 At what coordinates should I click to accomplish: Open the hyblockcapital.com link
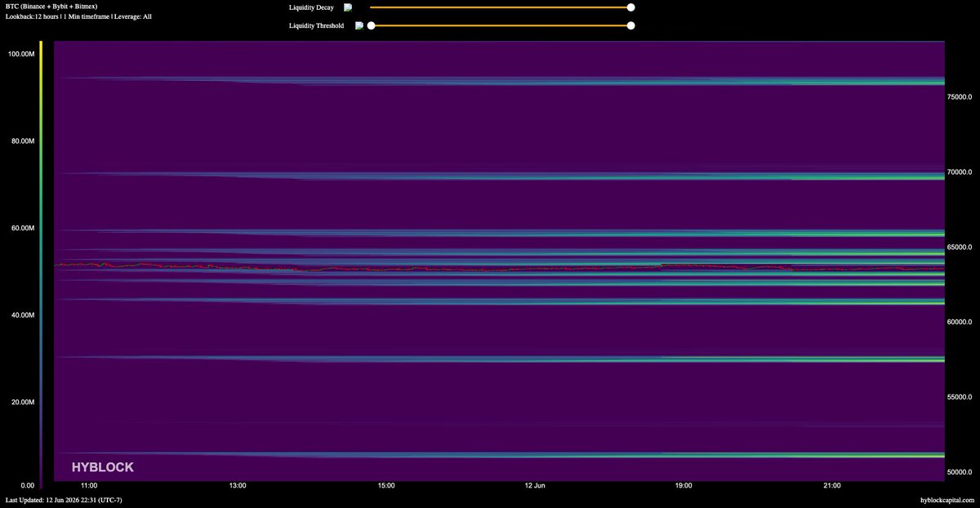[x=947, y=499]
